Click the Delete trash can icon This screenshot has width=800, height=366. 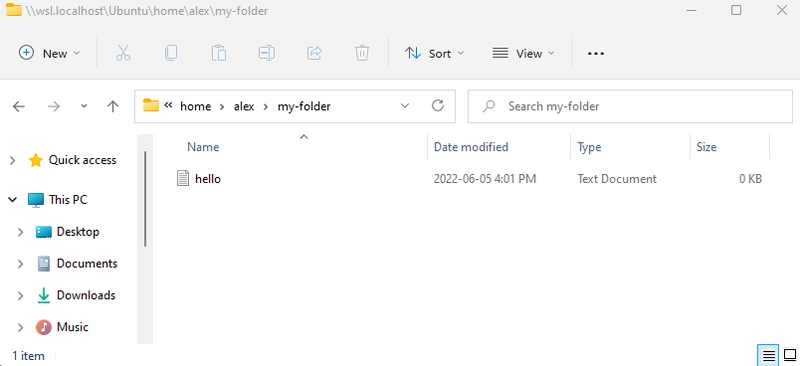coord(362,53)
